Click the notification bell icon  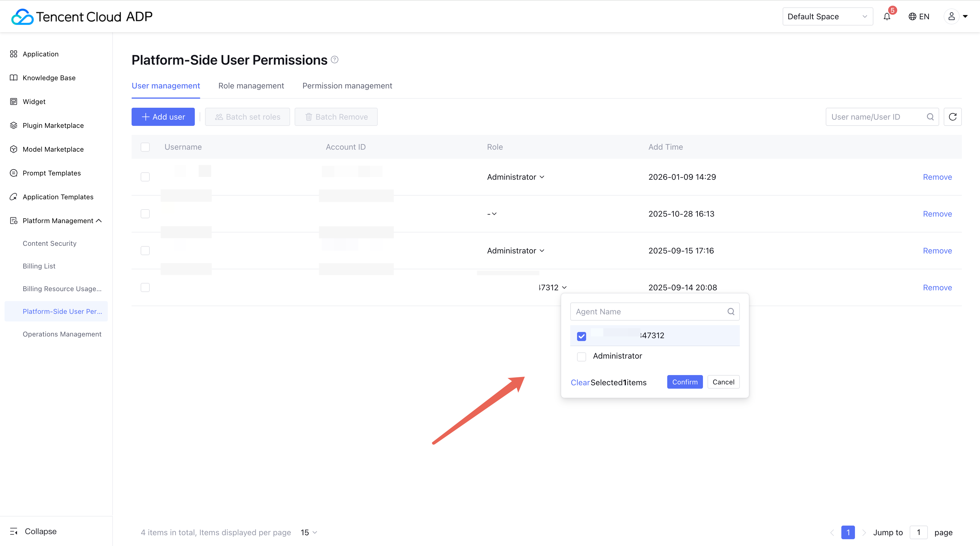coord(887,17)
